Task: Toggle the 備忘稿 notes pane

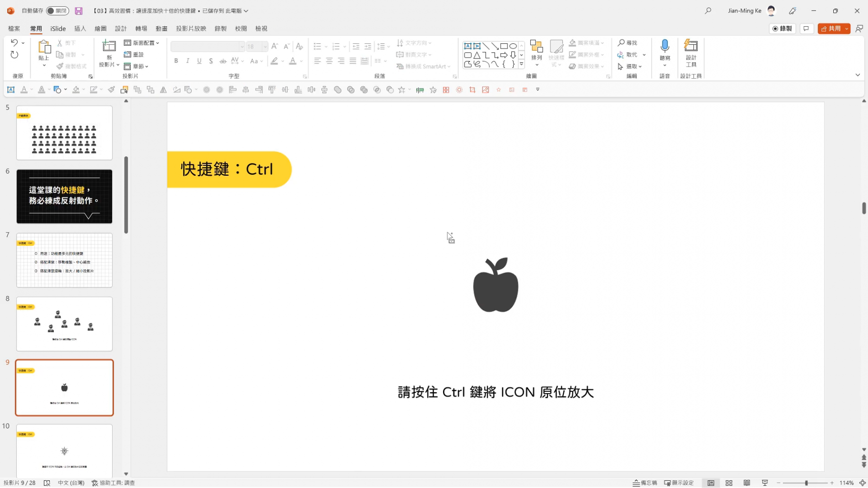Action: [645, 483]
